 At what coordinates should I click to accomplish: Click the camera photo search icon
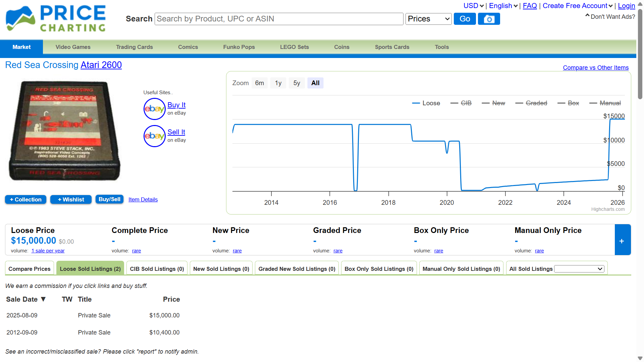click(489, 19)
